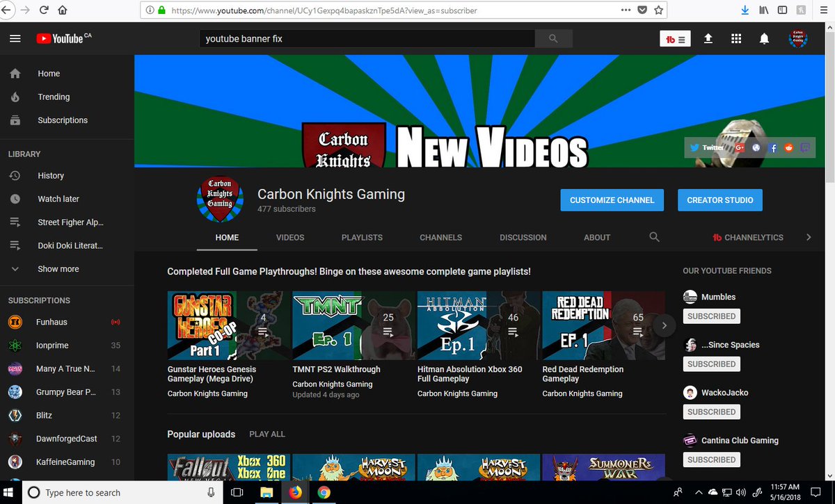Open the account avatar menu
This screenshot has height=504, width=835.
pos(798,39)
